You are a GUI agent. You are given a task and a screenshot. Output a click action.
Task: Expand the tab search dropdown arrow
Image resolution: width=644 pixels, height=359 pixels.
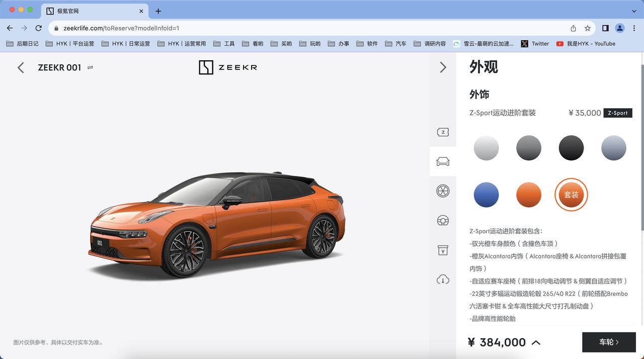(x=634, y=11)
